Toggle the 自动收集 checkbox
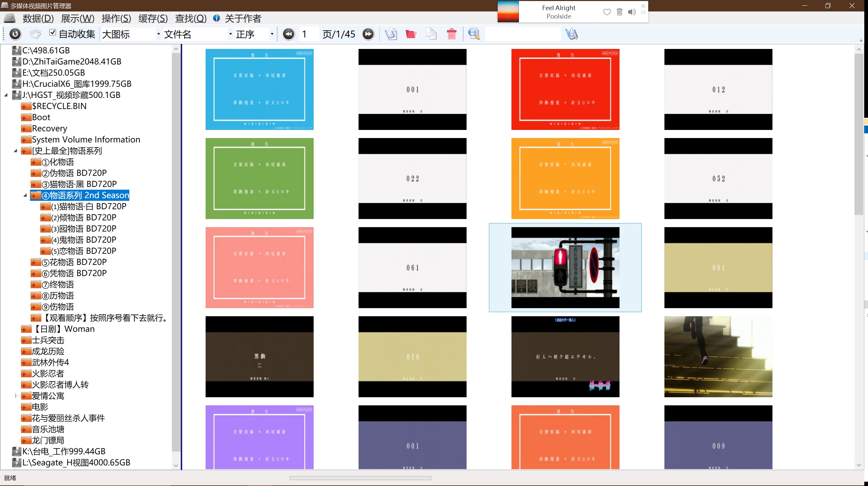This screenshot has width=868, height=486. point(52,33)
